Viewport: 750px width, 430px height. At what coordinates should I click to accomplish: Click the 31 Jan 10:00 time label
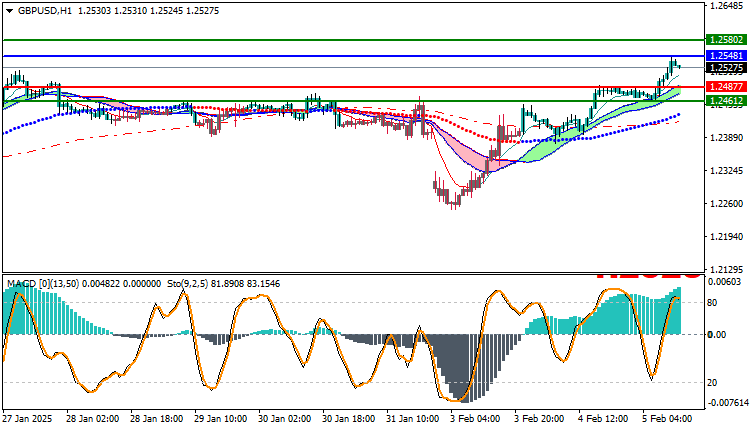click(x=412, y=419)
